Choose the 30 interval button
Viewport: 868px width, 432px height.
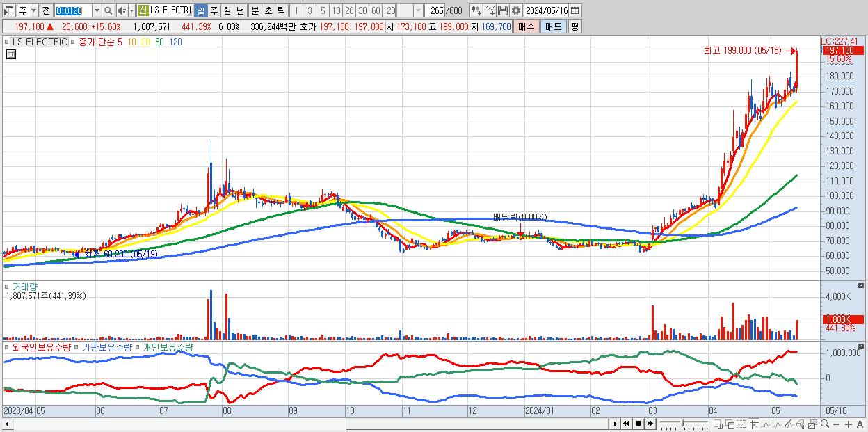[362, 10]
